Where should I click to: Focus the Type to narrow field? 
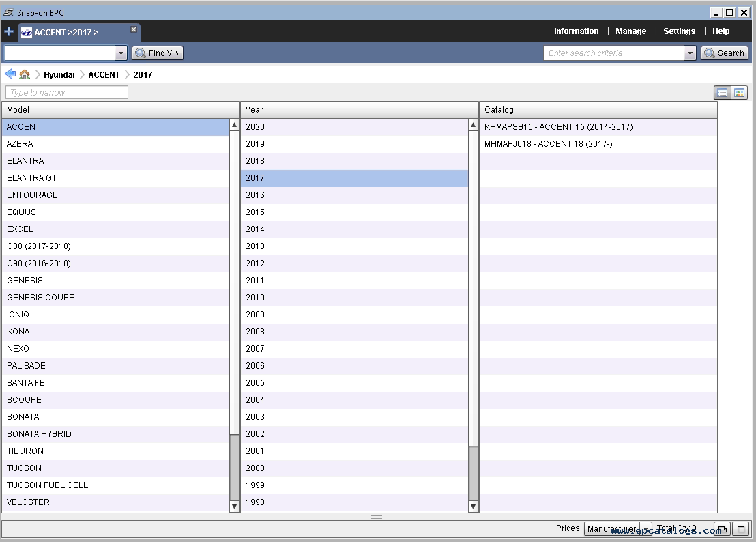point(67,92)
